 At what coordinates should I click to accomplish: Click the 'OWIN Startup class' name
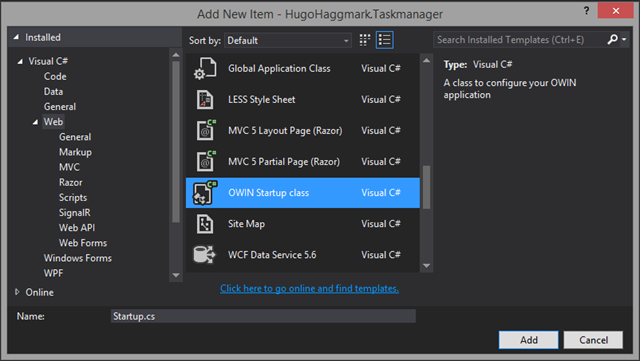tap(269, 193)
